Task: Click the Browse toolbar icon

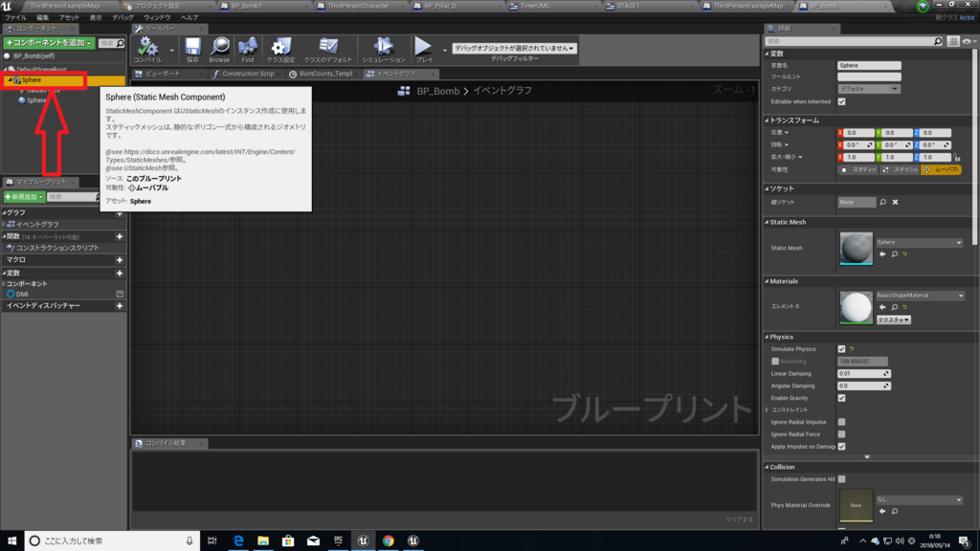Action: [219, 50]
